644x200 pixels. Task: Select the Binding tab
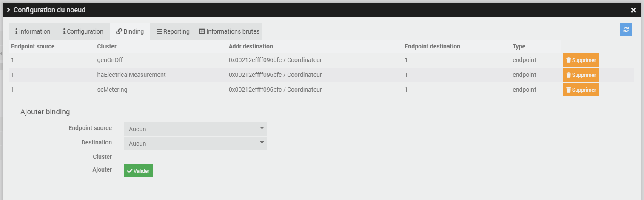click(x=130, y=31)
